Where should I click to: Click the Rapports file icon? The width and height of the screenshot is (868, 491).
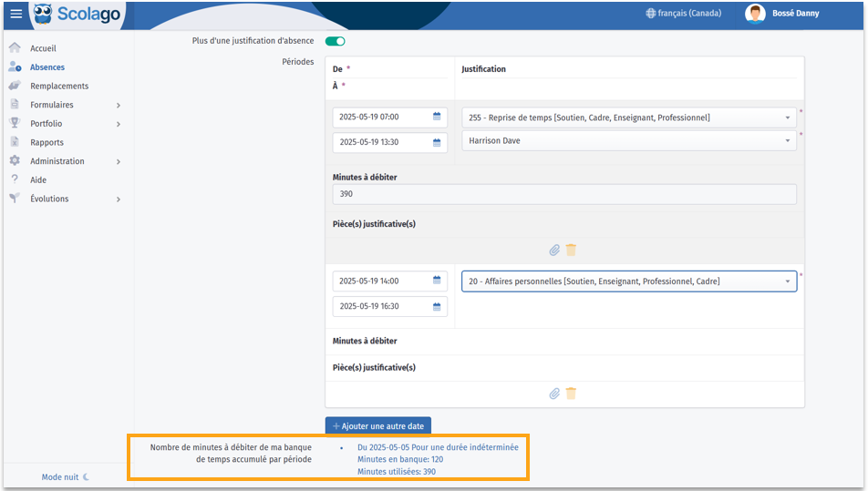point(15,141)
